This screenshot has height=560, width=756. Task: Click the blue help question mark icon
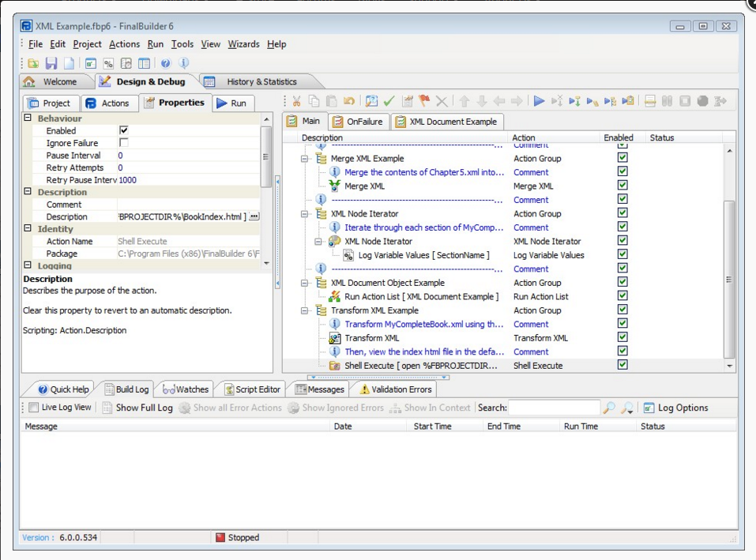[x=166, y=64]
